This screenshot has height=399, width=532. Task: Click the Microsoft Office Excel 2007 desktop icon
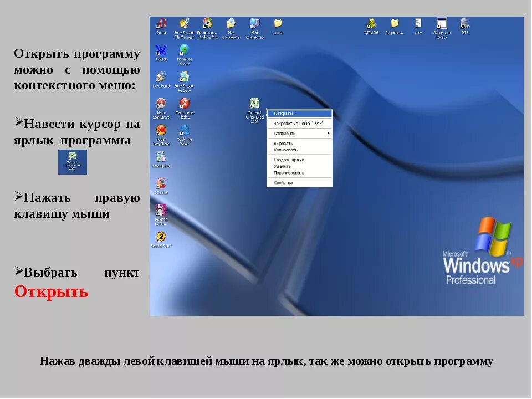pos(254,111)
